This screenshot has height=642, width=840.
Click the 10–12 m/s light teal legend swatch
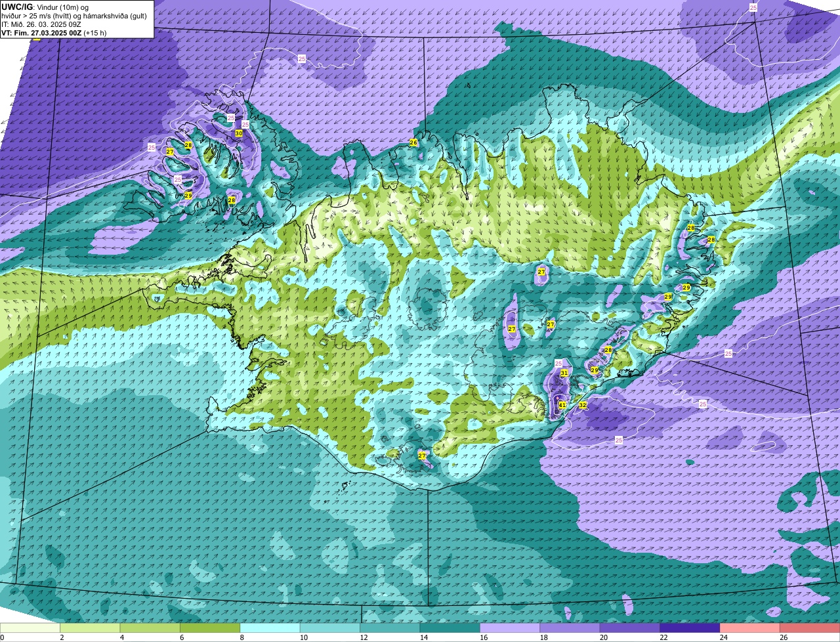click(x=330, y=628)
